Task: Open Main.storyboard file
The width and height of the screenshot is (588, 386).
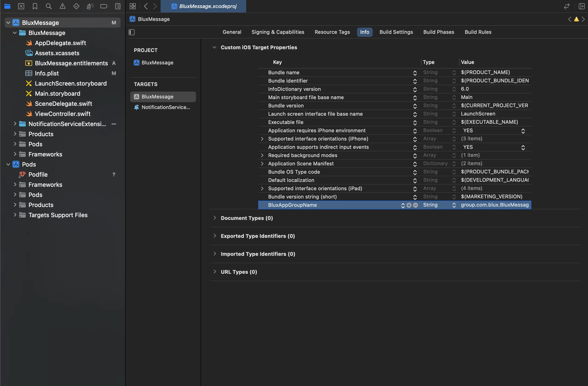Action: click(x=58, y=94)
